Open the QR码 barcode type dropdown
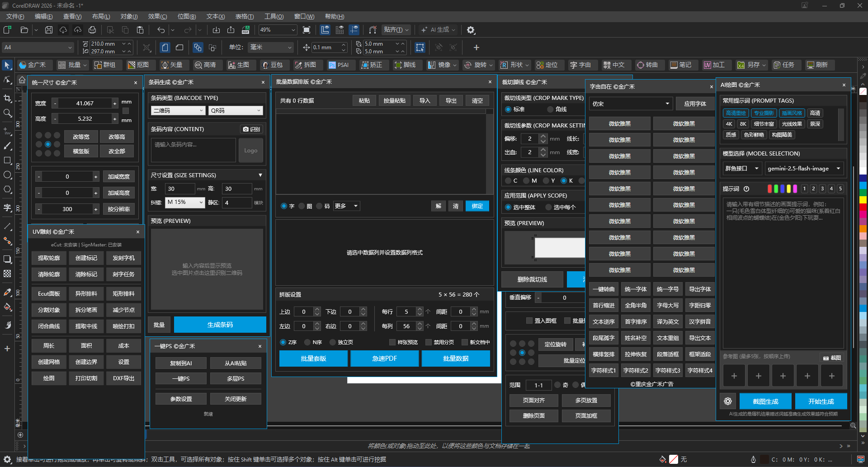 [235, 111]
